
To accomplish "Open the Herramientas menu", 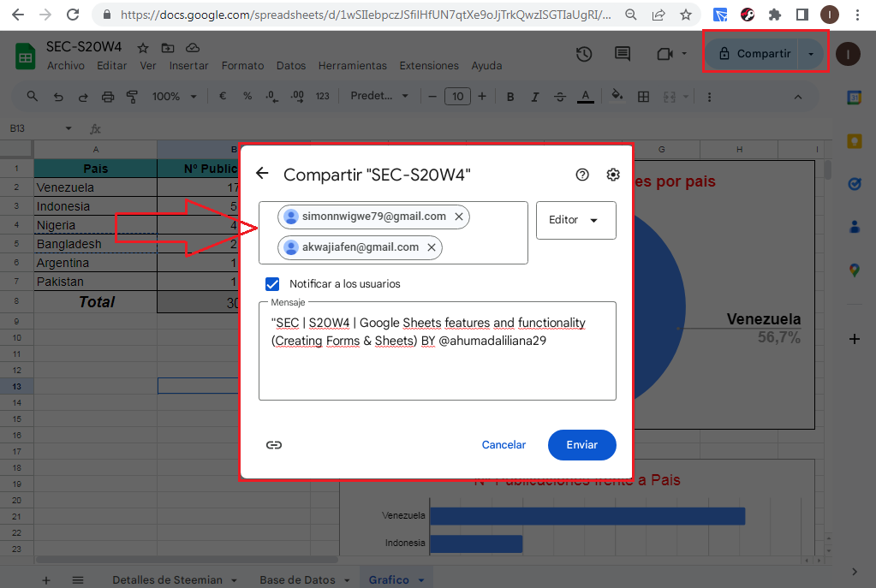I will click(353, 66).
